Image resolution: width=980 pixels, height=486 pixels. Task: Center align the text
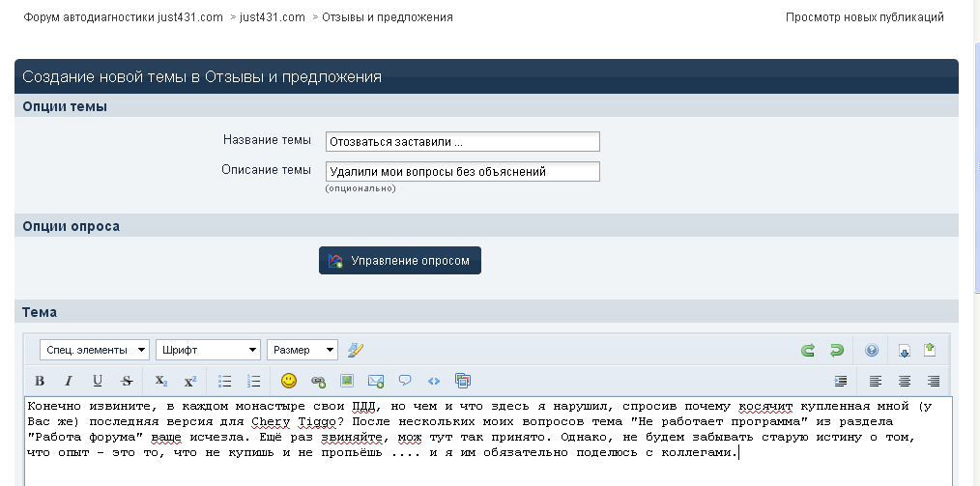[905, 381]
